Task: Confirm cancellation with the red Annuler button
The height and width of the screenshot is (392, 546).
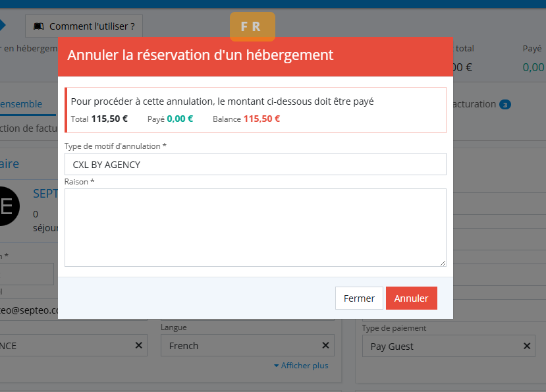Action: pyautogui.click(x=411, y=298)
